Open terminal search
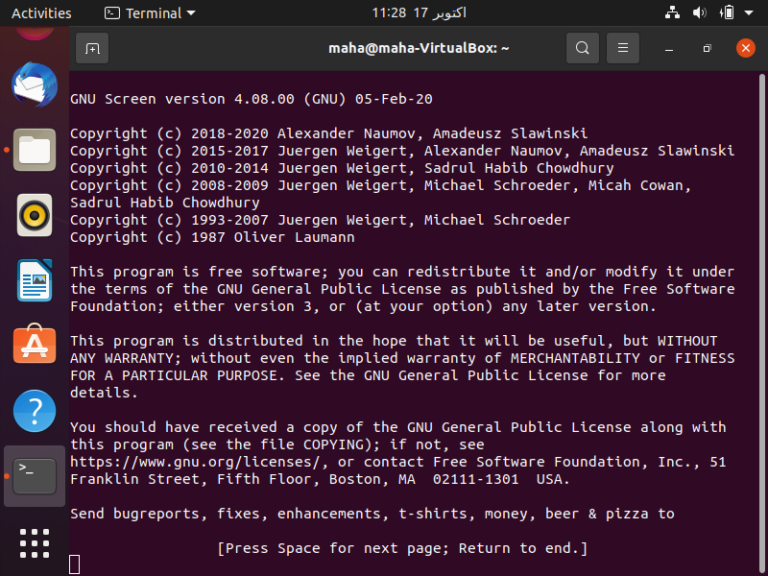768x576 pixels. 582,48
